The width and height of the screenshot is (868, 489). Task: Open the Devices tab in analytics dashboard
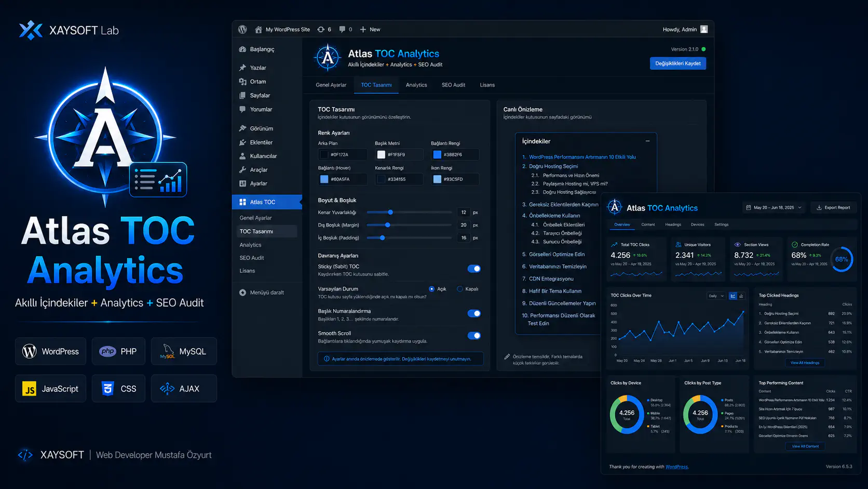[x=698, y=224]
